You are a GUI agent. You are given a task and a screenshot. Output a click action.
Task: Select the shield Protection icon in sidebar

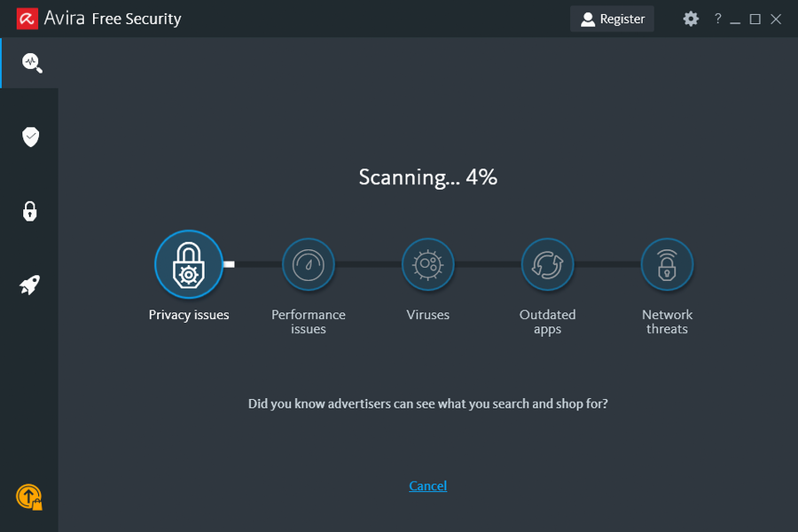pos(29,137)
